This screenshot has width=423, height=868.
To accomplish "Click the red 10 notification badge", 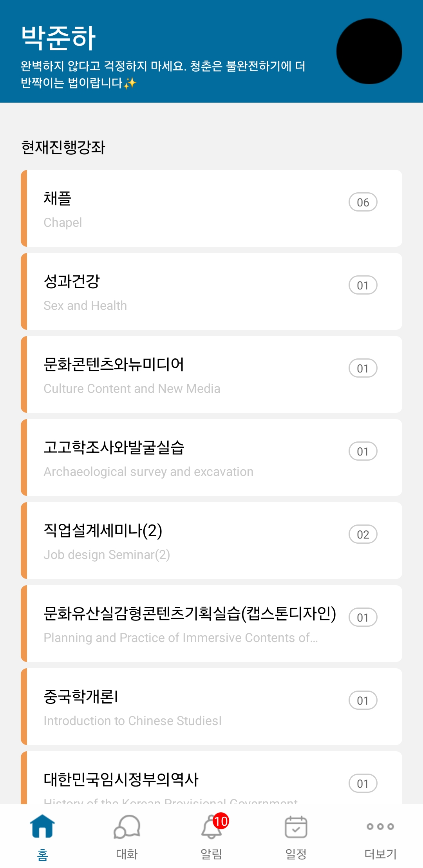I will point(221,821).
